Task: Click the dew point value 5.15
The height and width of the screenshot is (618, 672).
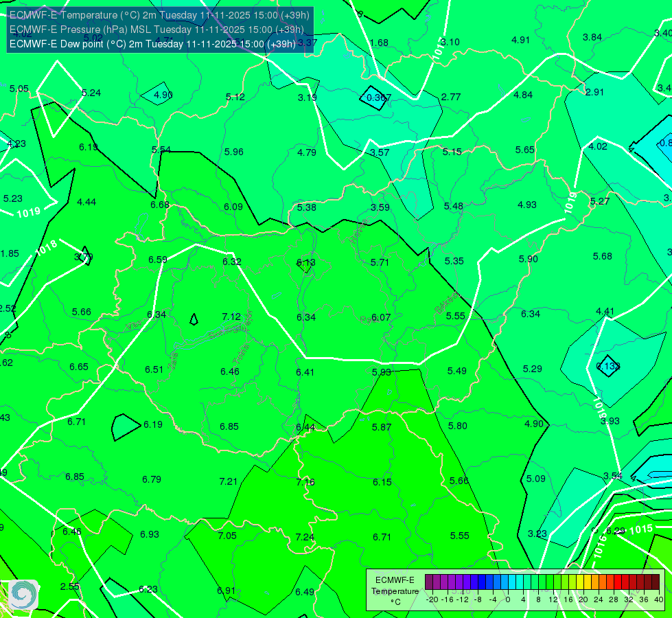Action: pyautogui.click(x=452, y=152)
